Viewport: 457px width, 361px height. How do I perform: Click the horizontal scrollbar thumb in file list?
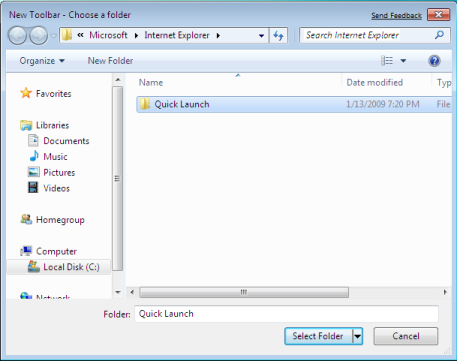(x=244, y=292)
